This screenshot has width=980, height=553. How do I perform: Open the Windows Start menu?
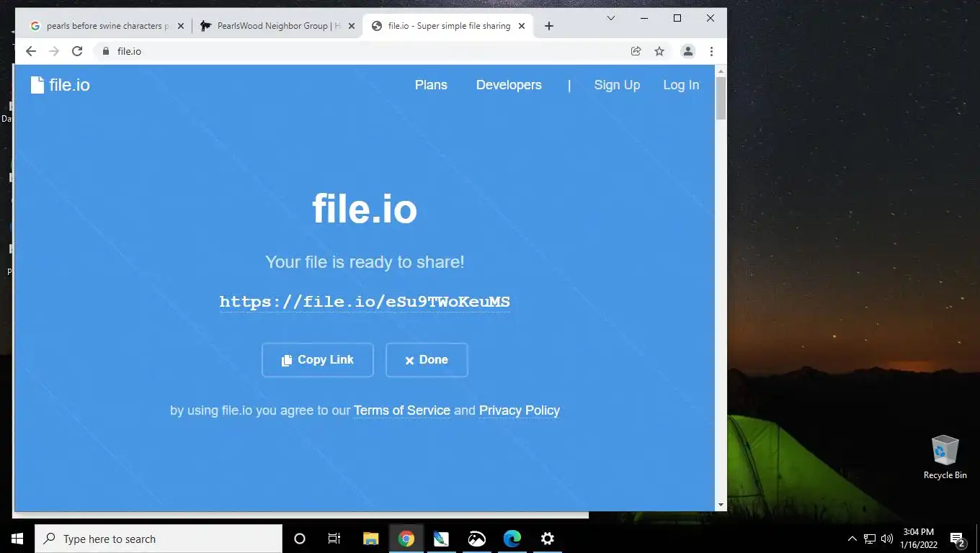pyautogui.click(x=17, y=539)
